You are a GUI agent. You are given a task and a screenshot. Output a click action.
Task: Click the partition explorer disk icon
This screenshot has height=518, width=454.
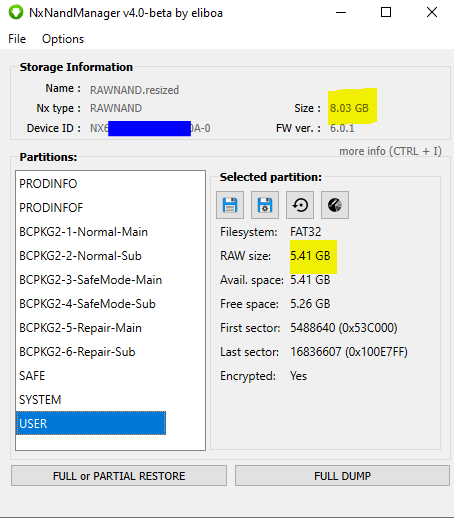click(335, 205)
